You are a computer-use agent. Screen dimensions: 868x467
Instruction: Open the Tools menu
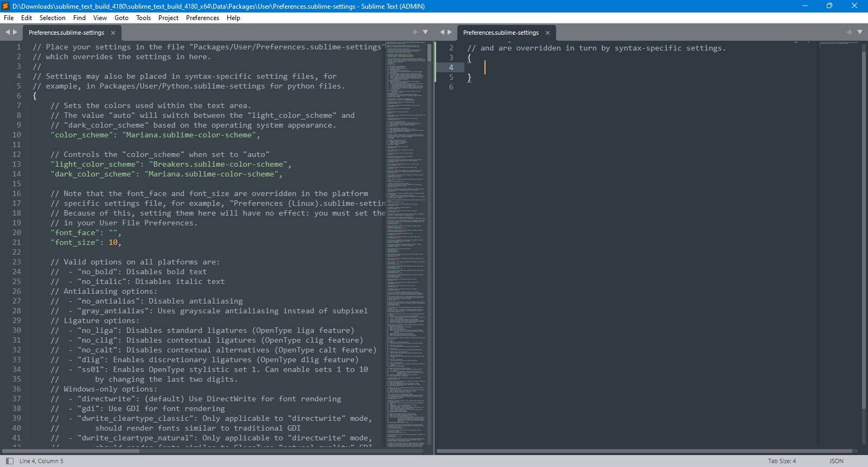click(144, 18)
